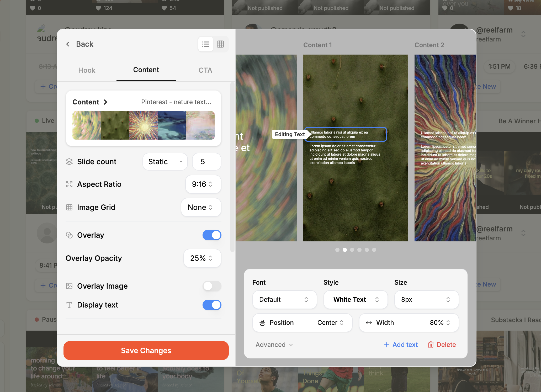Click the pink water lilies thumbnail
The image size is (541, 392).
[200, 125]
